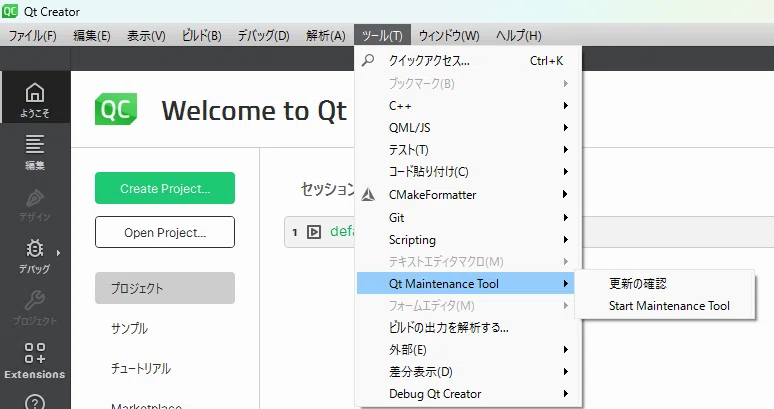Open the ヘルプ(H) menu
Viewport: 774px width, 409px height.
tap(519, 36)
